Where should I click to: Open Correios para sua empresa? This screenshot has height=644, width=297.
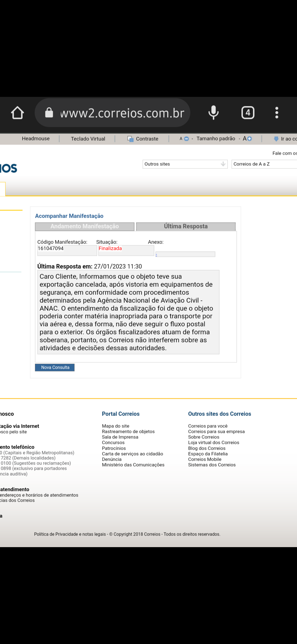coord(216,432)
